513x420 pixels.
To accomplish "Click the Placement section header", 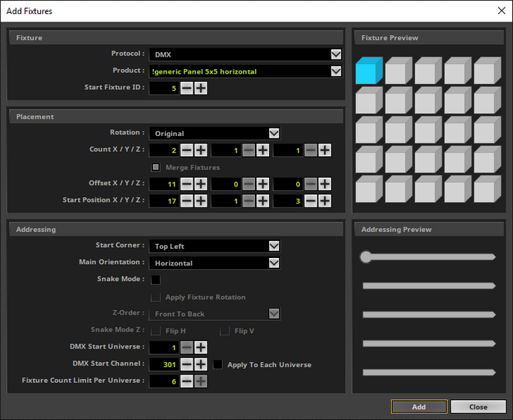I will click(176, 117).
